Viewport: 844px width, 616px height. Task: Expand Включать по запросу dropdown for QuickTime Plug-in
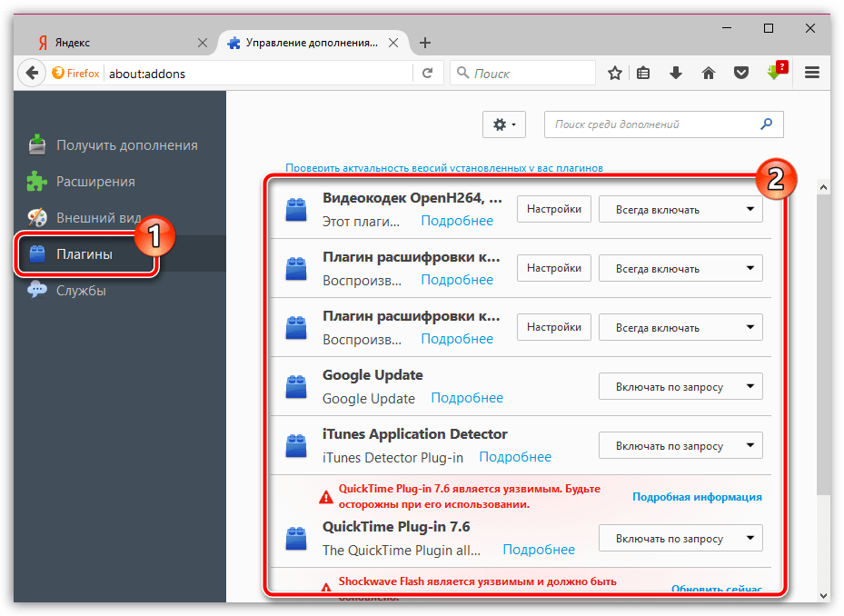tap(680, 539)
